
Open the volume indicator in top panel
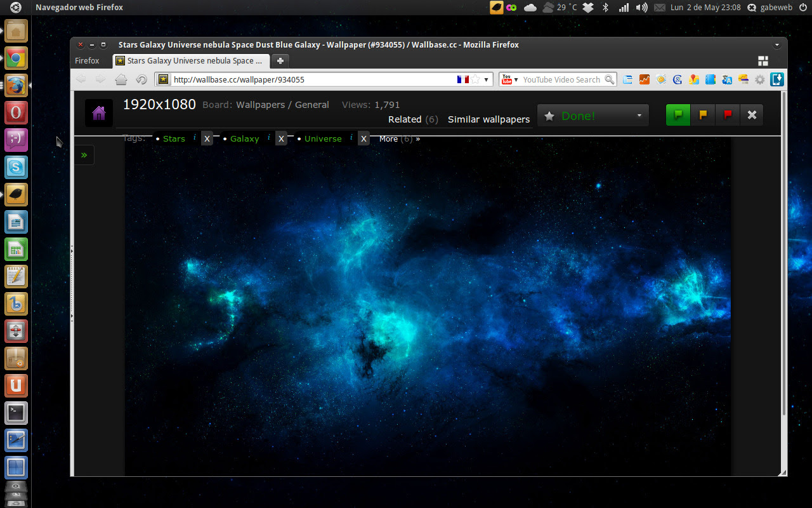pyautogui.click(x=641, y=8)
